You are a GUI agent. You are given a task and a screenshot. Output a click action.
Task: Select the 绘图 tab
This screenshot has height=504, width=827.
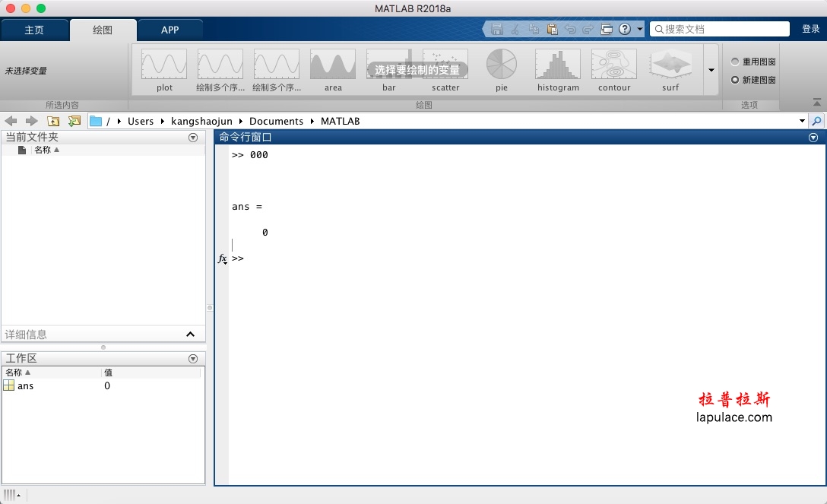coord(103,30)
